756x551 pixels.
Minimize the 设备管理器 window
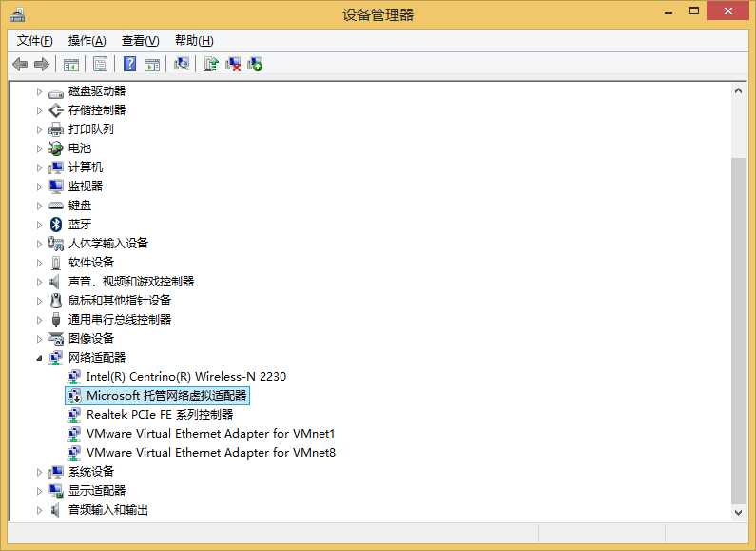[x=669, y=12]
